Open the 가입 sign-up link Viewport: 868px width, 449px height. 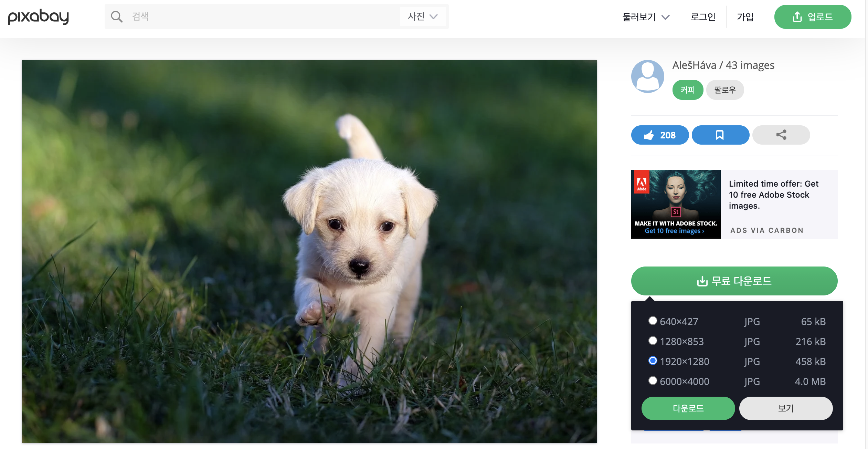point(745,17)
